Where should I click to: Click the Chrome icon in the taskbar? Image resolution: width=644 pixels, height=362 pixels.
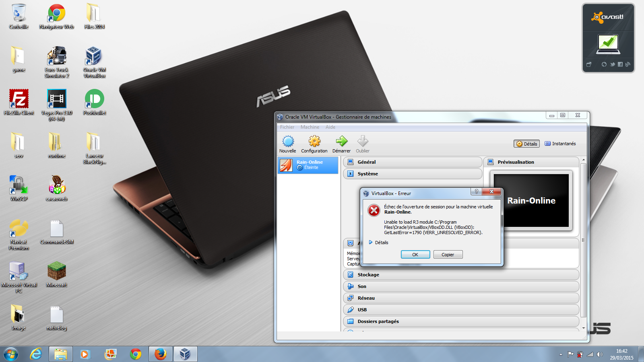[x=136, y=354]
